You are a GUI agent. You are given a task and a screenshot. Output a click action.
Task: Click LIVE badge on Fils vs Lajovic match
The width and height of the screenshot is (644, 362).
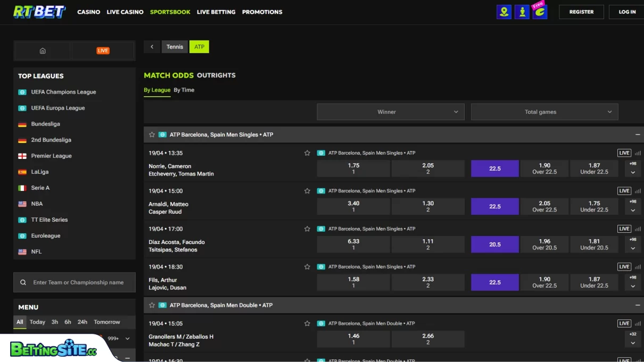click(x=624, y=267)
